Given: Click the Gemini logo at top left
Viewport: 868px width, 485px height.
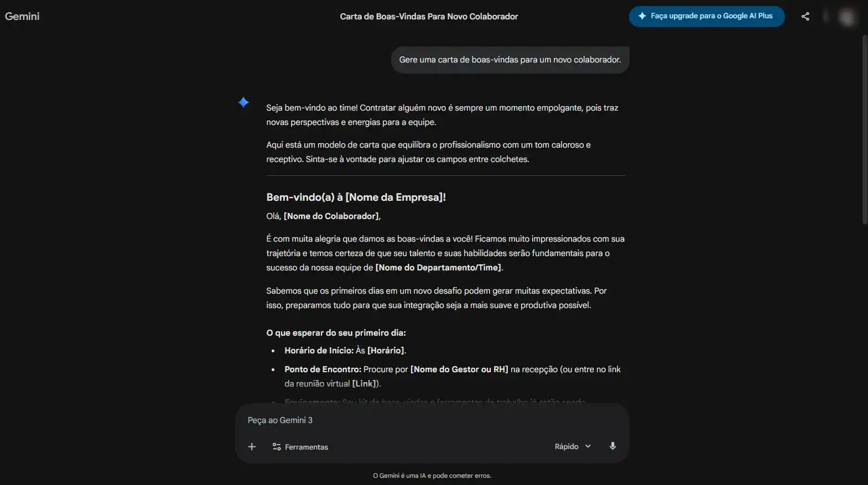Looking at the screenshot, I should click(x=22, y=17).
